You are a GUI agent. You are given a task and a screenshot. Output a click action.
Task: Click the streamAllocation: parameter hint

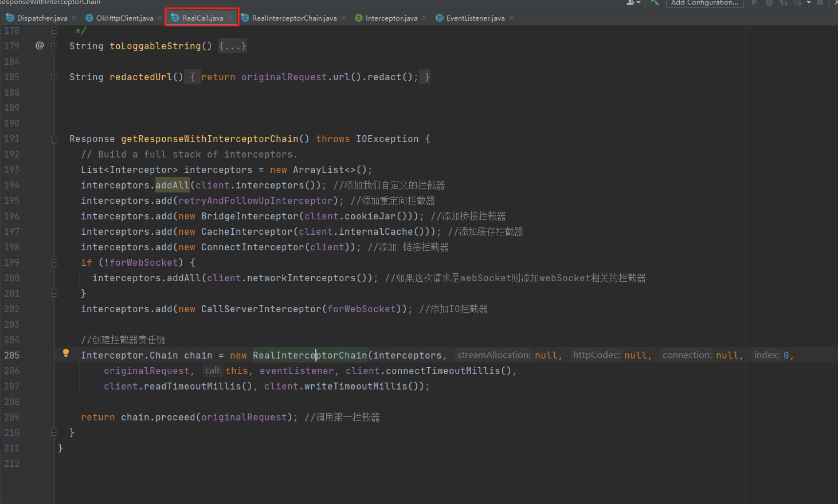pyautogui.click(x=494, y=355)
